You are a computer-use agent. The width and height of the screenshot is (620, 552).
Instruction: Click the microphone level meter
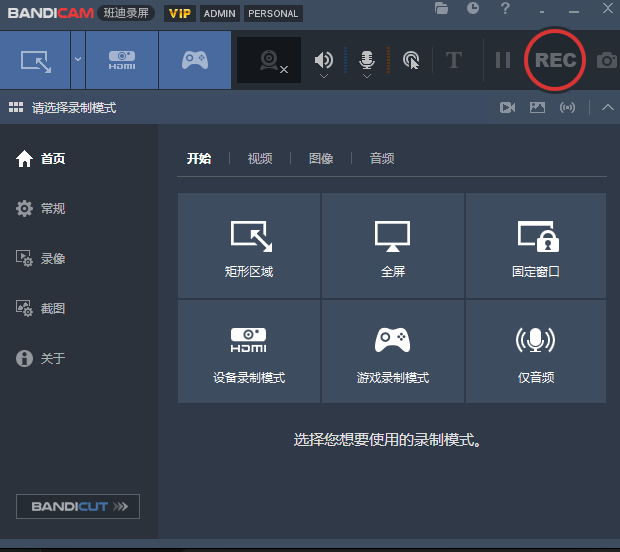click(388, 60)
